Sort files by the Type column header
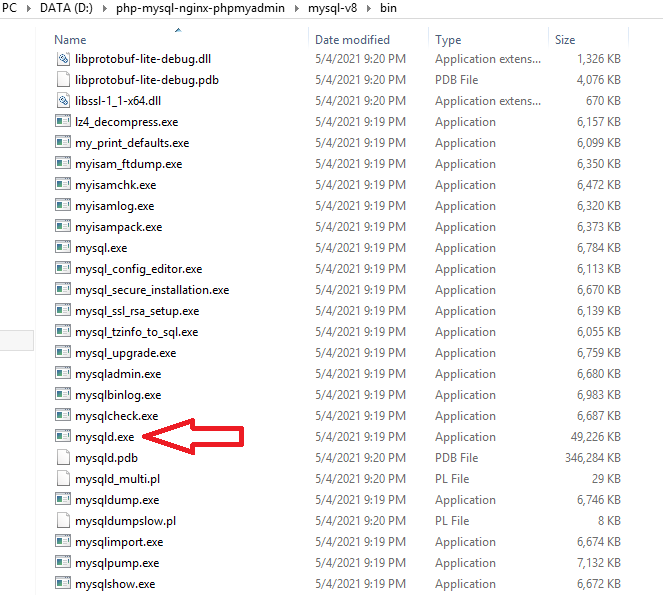 [x=448, y=40]
